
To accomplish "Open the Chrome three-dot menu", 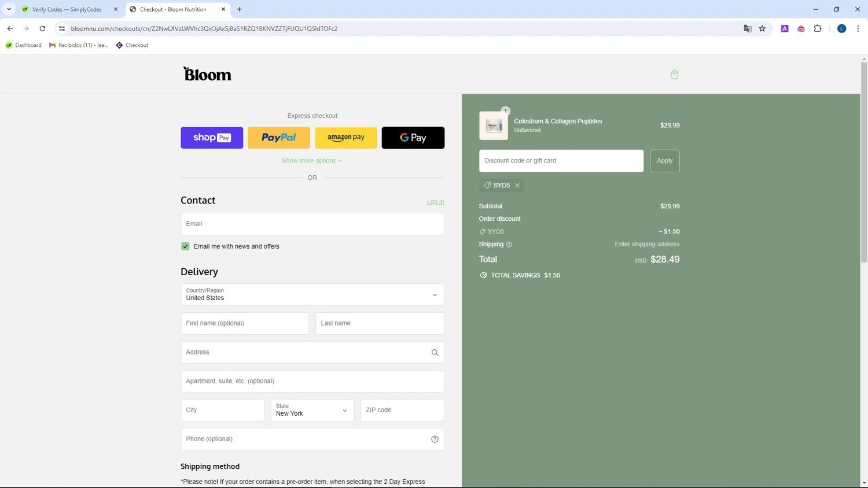I will (858, 28).
